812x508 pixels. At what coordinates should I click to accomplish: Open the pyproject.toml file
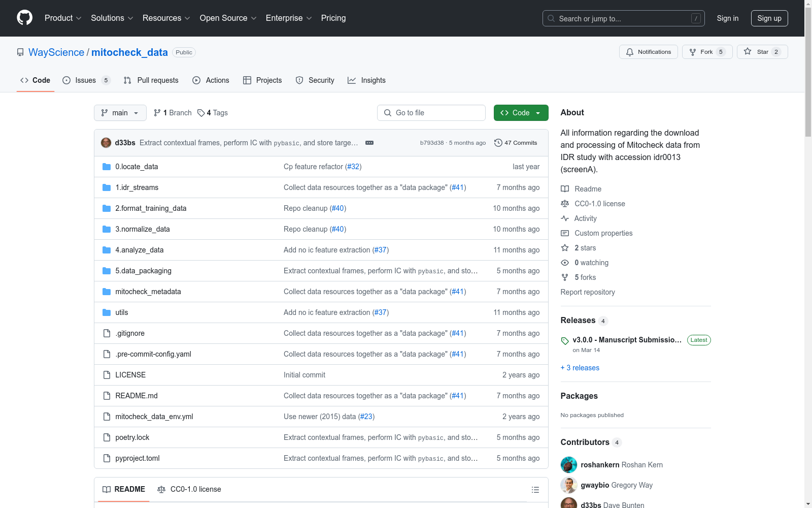pos(138,458)
